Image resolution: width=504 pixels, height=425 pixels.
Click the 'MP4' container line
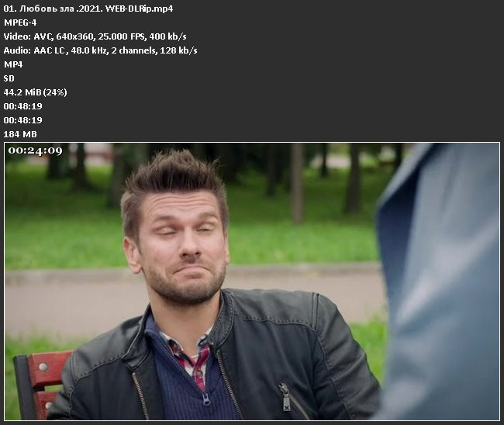tap(13, 64)
